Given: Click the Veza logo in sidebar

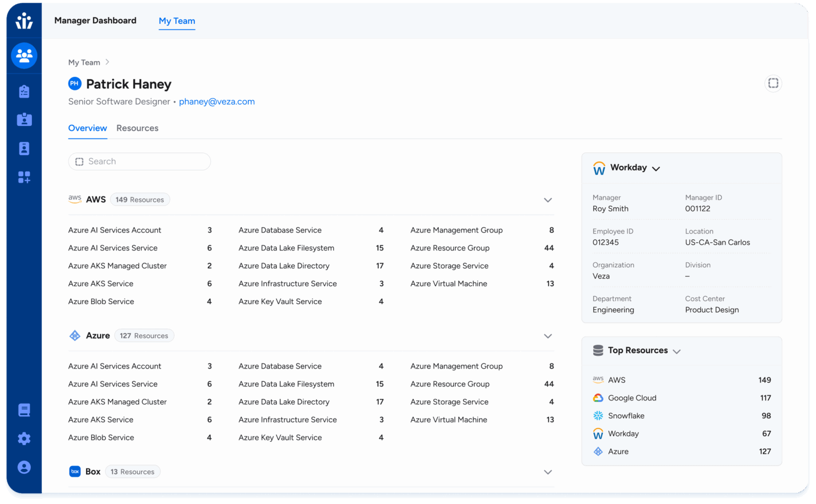Looking at the screenshot, I should pos(24,21).
